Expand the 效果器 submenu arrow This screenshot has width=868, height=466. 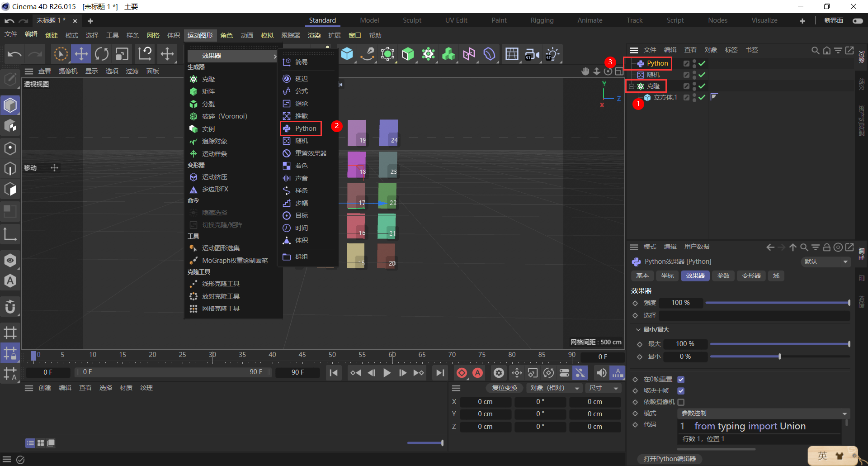click(x=275, y=56)
